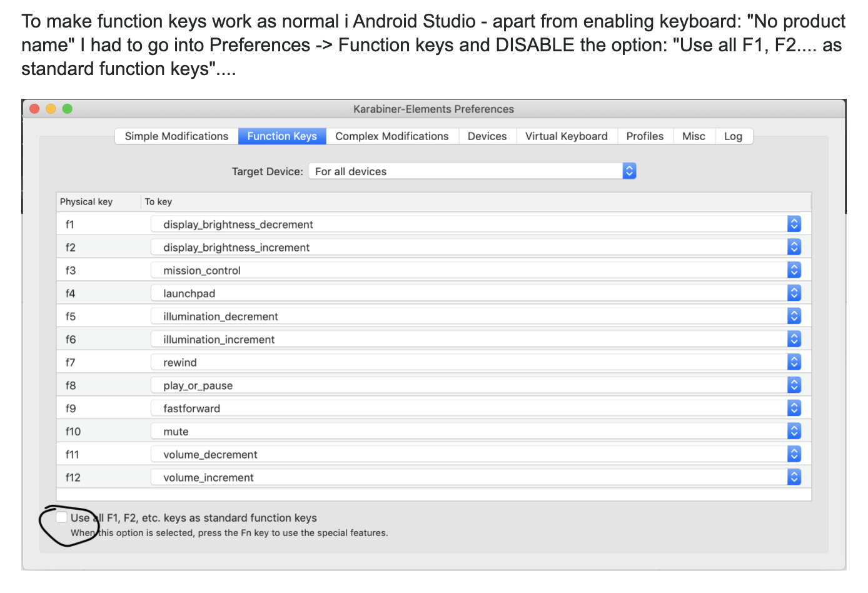This screenshot has height=593, width=868.
Task: Open the Target Device dropdown
Action: 629,171
